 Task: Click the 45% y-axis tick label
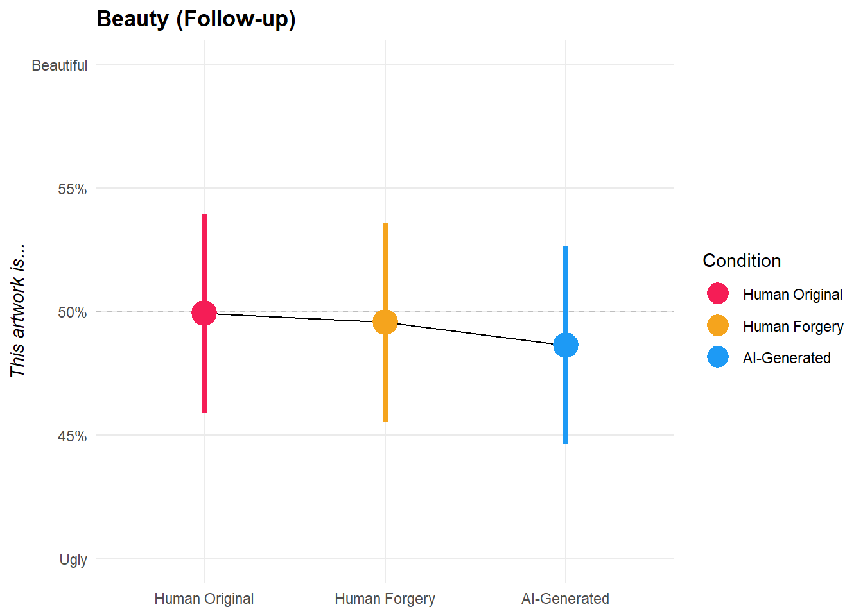pyautogui.click(x=72, y=436)
